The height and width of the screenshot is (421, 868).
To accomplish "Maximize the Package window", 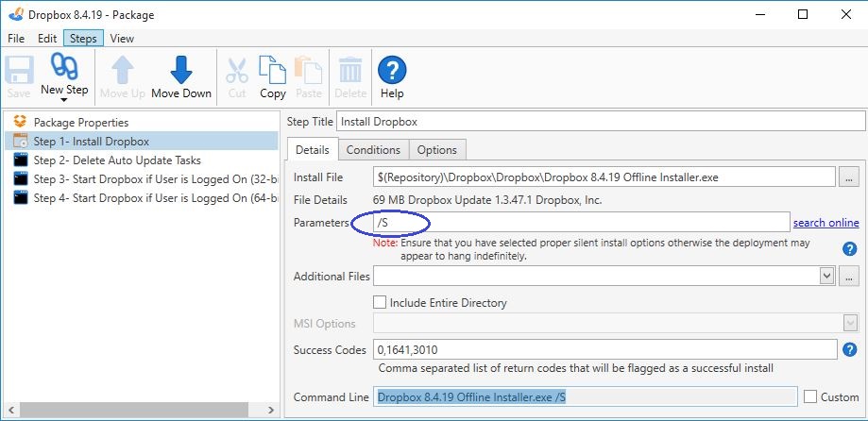I will tap(803, 15).
